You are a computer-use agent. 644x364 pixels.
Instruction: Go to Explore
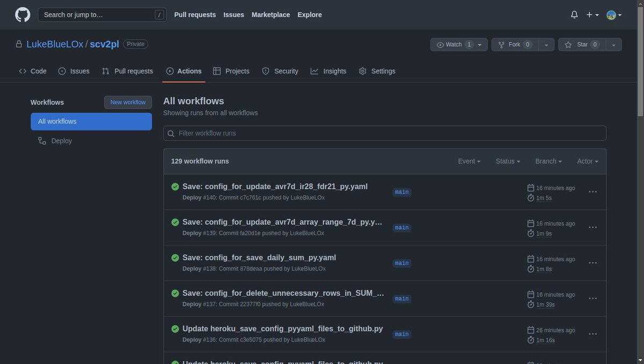coord(310,14)
